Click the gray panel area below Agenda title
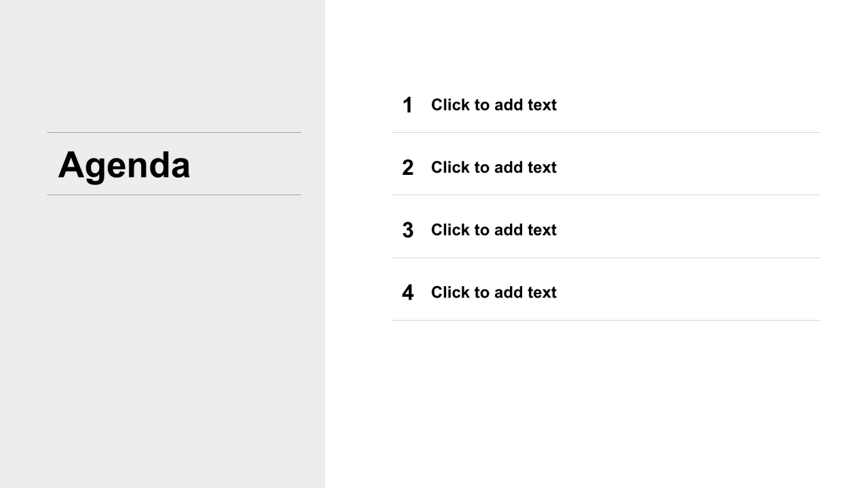The height and width of the screenshot is (488, 868). coord(163,339)
